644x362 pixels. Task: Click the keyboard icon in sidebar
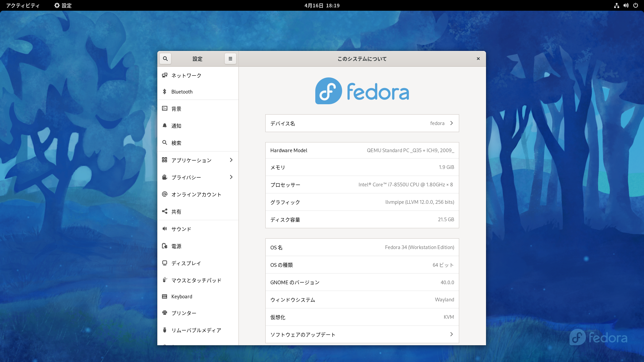pos(164,296)
